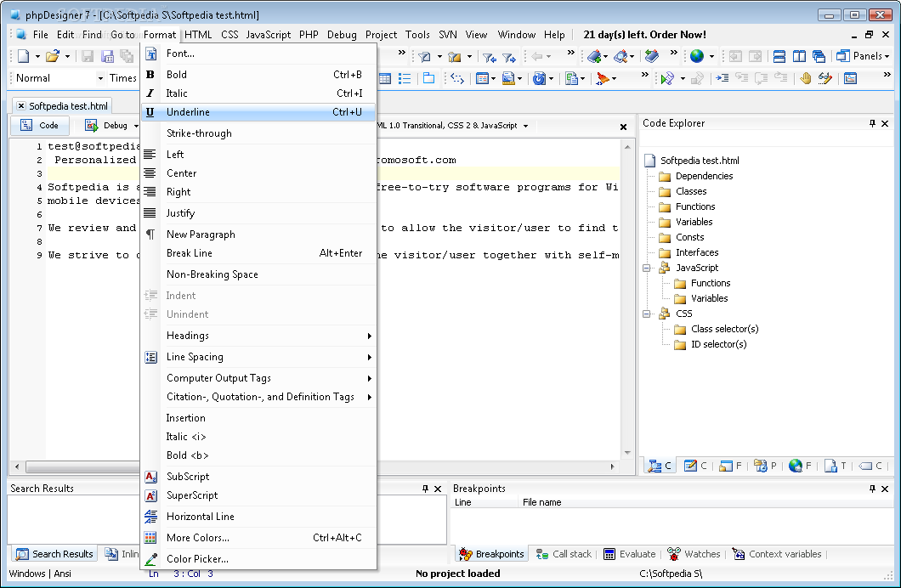Open the PHP menu
The height and width of the screenshot is (588, 901).
click(309, 35)
